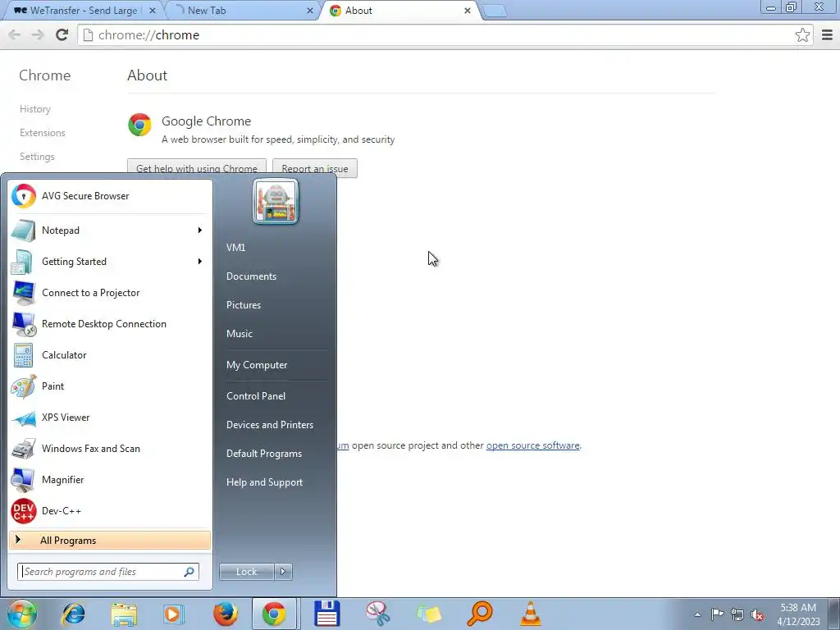Open Sticky Notes from taskbar
Viewport: 840px width, 630px height.
click(428, 614)
